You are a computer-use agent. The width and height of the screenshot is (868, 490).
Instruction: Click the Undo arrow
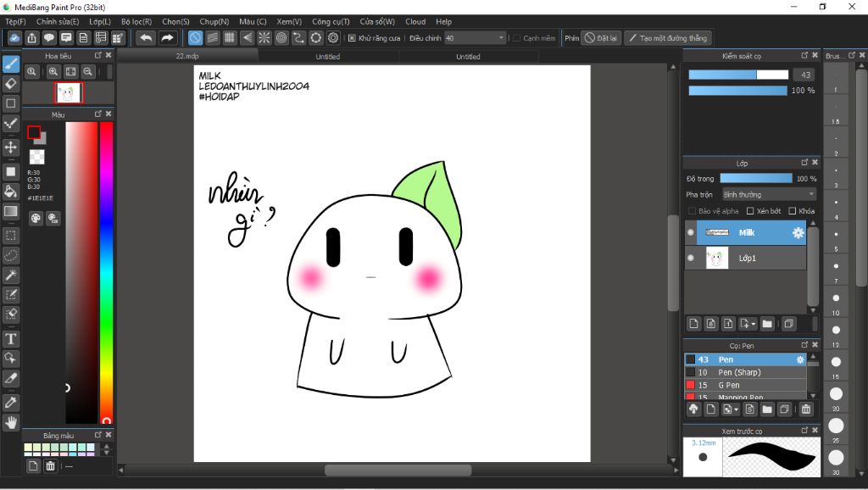click(146, 37)
